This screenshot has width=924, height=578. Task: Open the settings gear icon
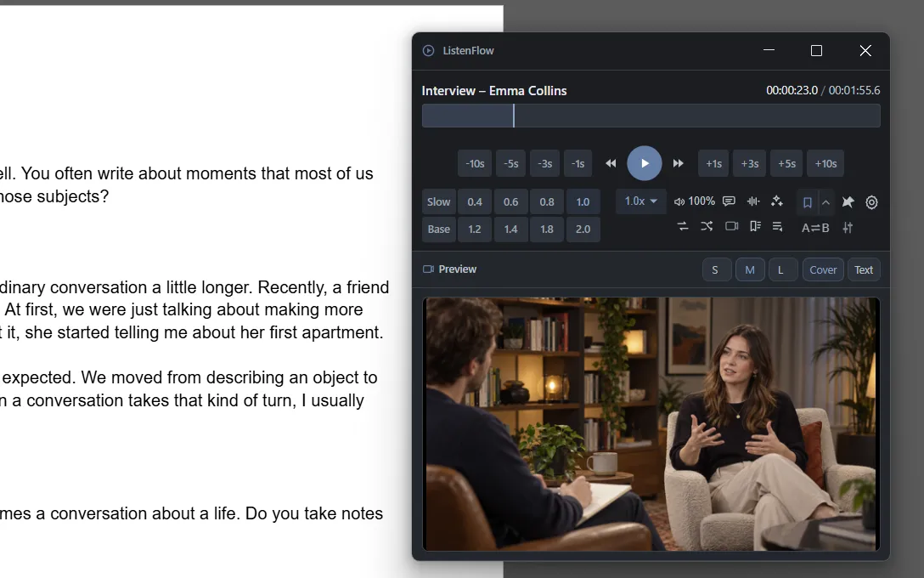pyautogui.click(x=871, y=202)
